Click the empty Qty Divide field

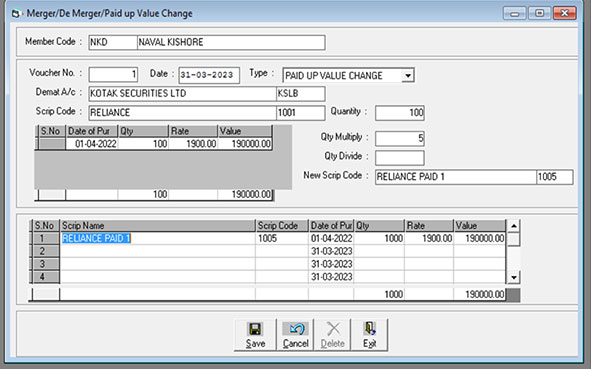(x=400, y=158)
